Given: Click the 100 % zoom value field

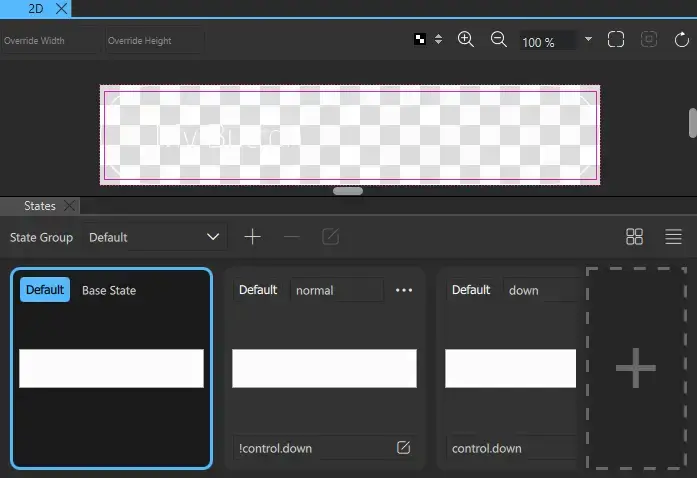Looking at the screenshot, I should (549, 42).
